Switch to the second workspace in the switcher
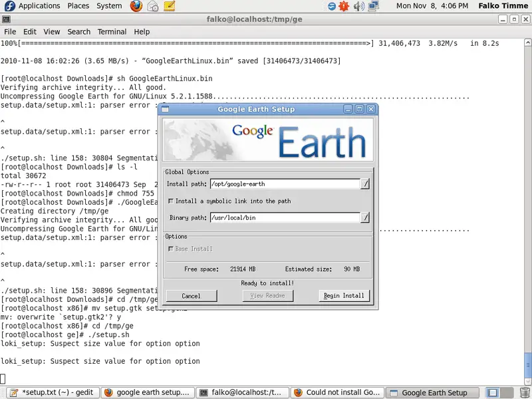532x399 pixels. pyautogui.click(x=507, y=392)
